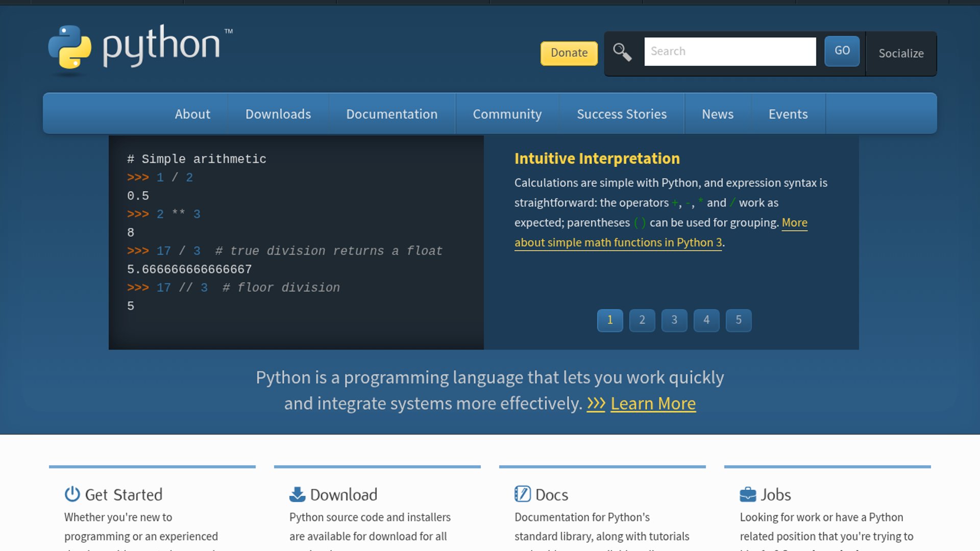980x551 pixels.
Task: Open the Success Stories menu
Action: pyautogui.click(x=622, y=114)
